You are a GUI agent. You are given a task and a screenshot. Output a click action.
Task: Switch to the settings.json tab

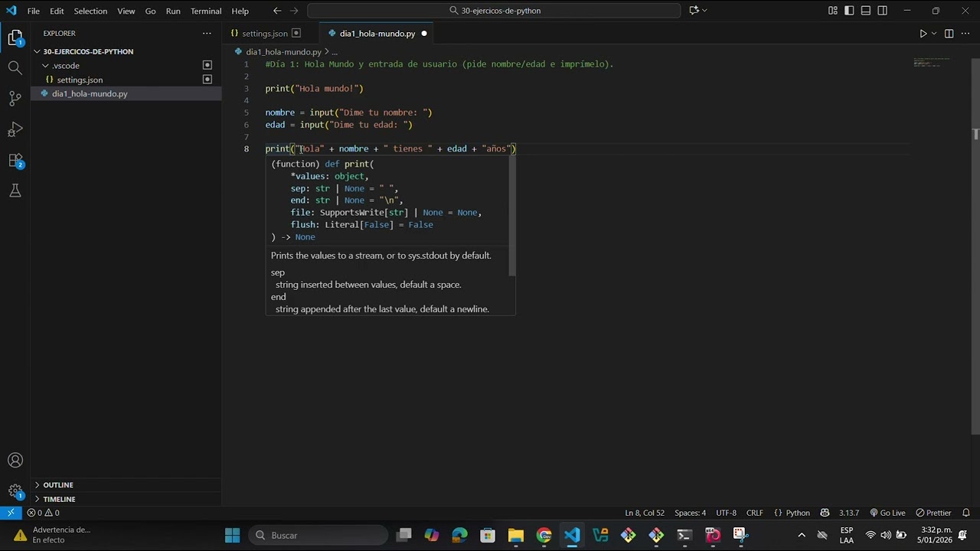(x=264, y=34)
